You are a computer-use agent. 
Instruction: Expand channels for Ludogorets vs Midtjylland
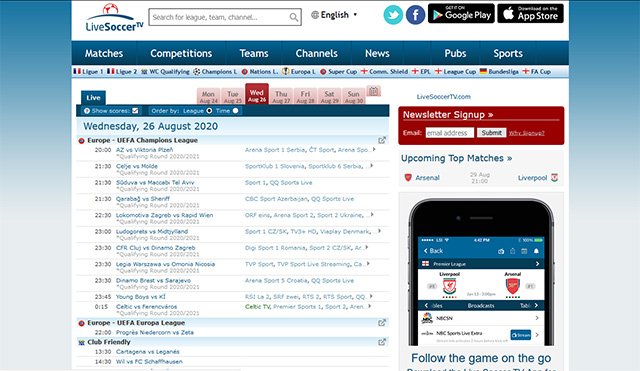click(379, 231)
